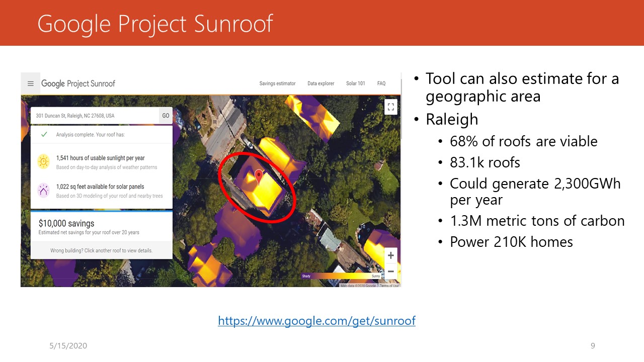Open the Solar 101 page
The width and height of the screenshot is (644, 362).
click(356, 83)
